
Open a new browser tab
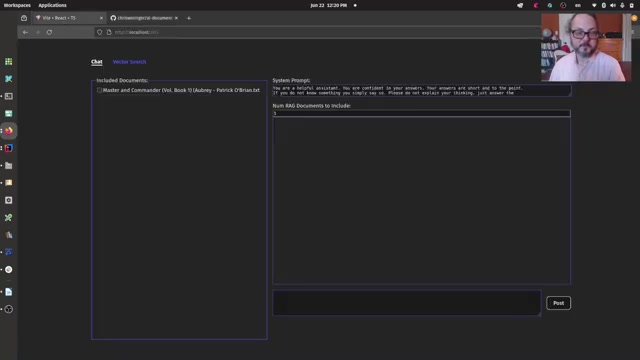[x=189, y=18]
